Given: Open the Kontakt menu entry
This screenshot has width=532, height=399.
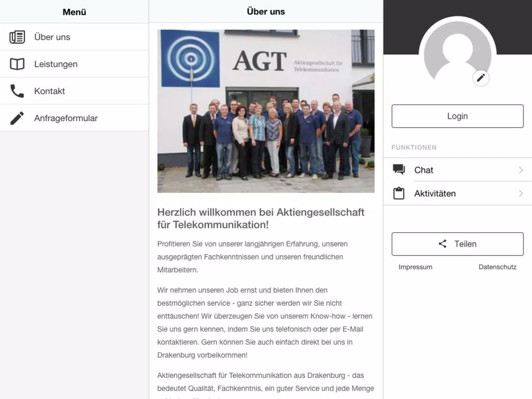Looking at the screenshot, I should [x=74, y=91].
